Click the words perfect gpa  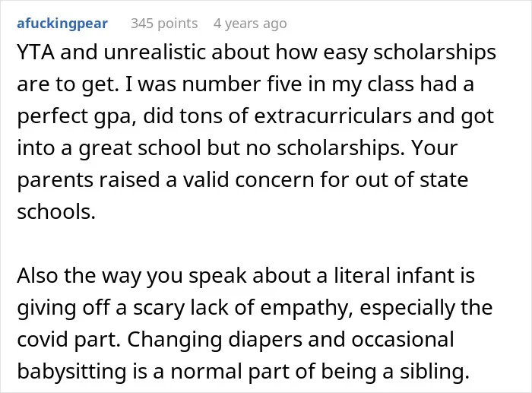pos(74,116)
